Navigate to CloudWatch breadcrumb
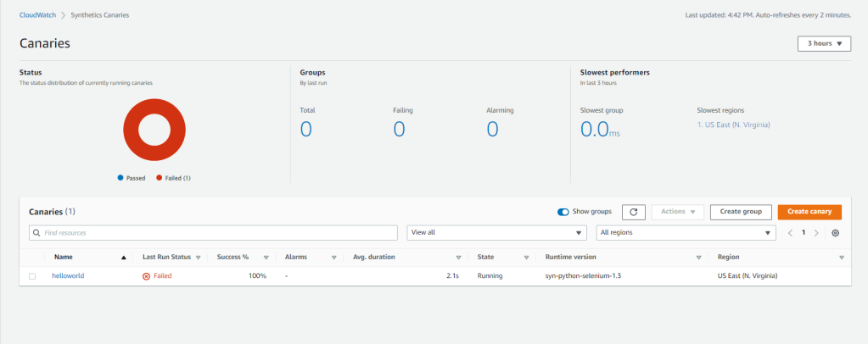Screen dimensions: 868x344 (36, 15)
